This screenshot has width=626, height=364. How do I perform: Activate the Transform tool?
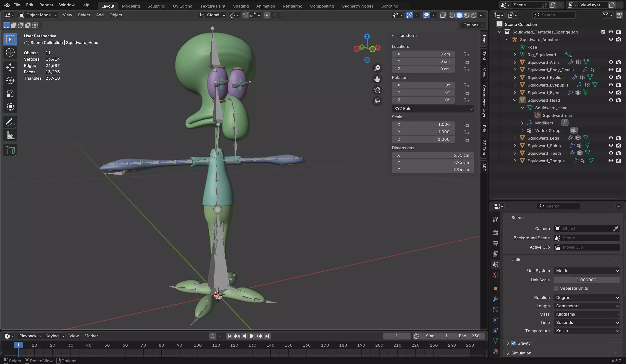tap(10, 107)
